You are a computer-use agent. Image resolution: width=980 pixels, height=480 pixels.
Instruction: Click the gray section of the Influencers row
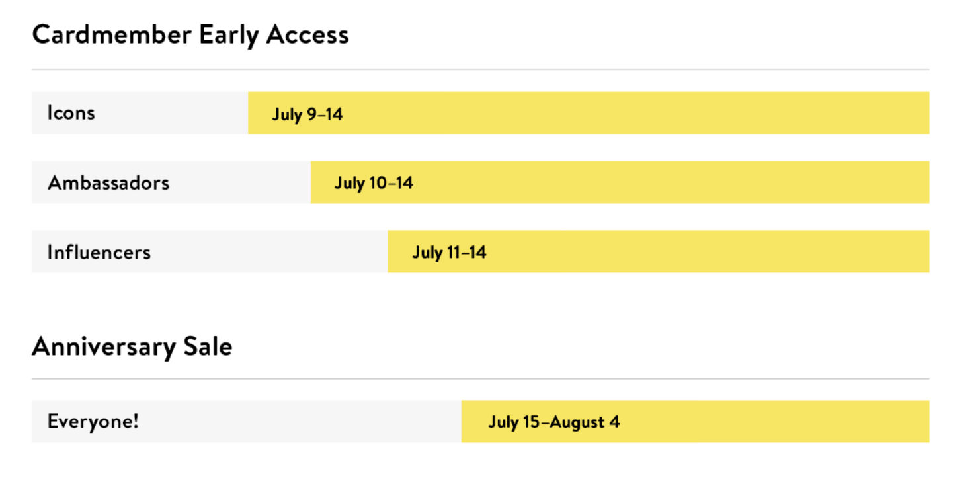pyautogui.click(x=210, y=251)
